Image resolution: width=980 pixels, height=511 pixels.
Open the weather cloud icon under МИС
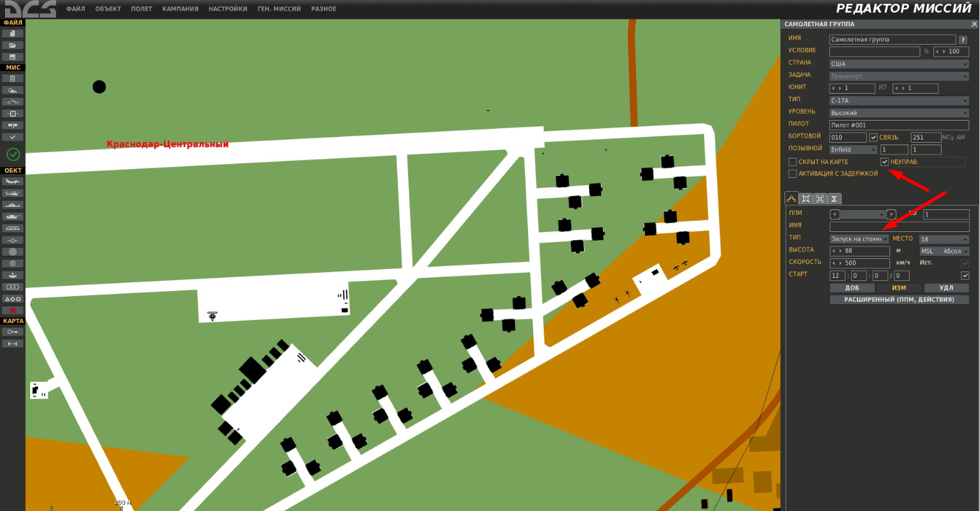13,91
